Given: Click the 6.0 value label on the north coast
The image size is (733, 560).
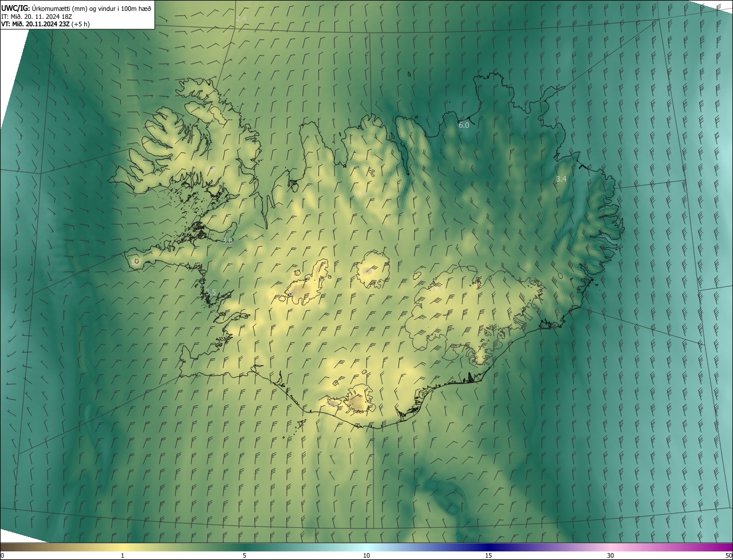Looking at the screenshot, I should [x=464, y=125].
